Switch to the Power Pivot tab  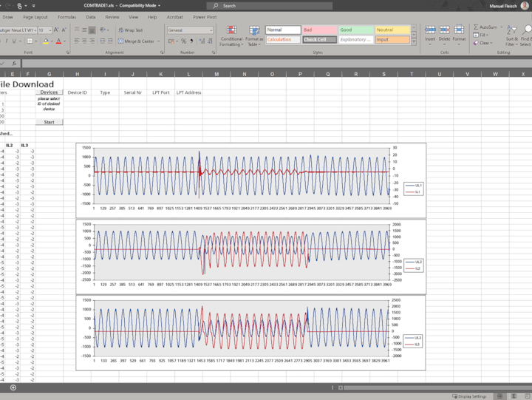[x=205, y=16]
